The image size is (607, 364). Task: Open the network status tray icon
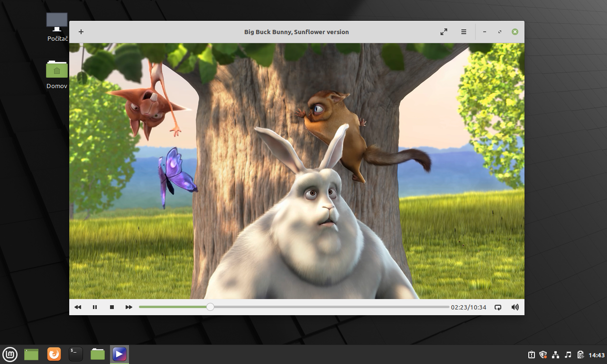[x=555, y=354]
